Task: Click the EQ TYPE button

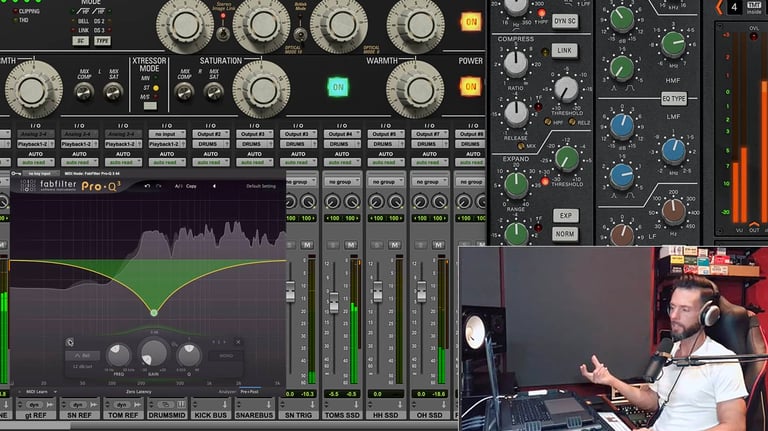Action: [x=673, y=98]
